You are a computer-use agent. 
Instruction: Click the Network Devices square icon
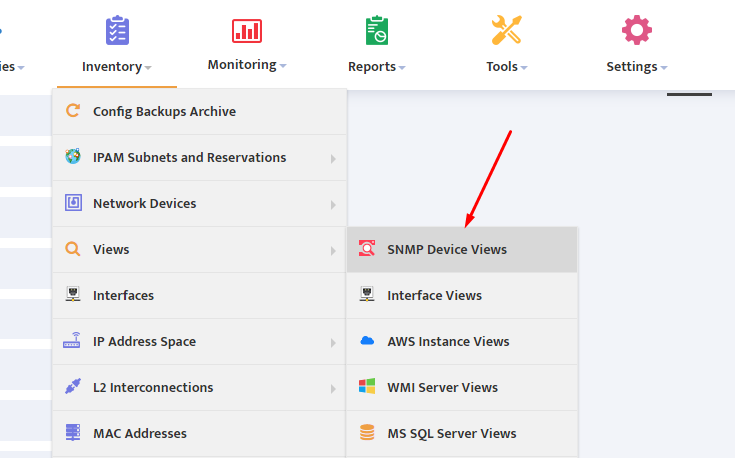tap(73, 203)
